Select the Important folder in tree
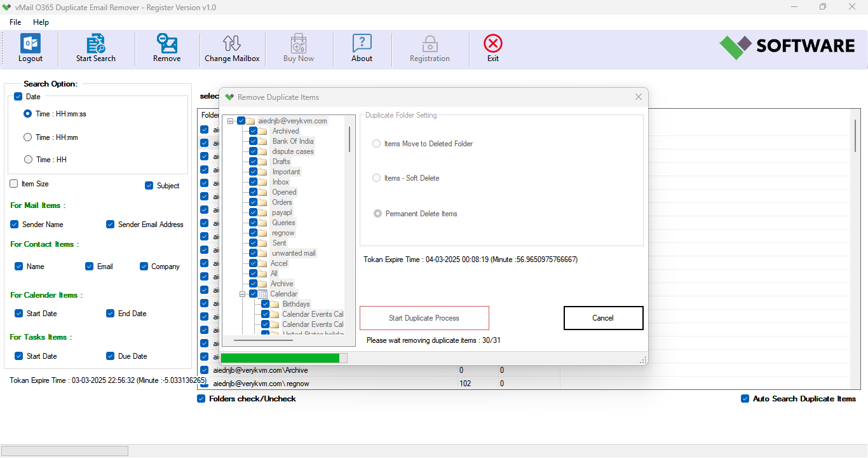This screenshot has width=868, height=458. [287, 172]
